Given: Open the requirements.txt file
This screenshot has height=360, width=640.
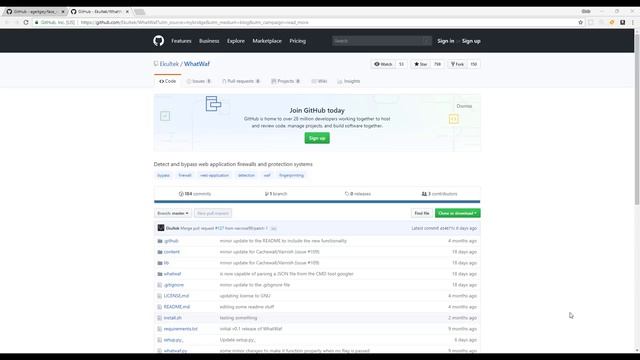Looking at the screenshot, I should [180, 329].
